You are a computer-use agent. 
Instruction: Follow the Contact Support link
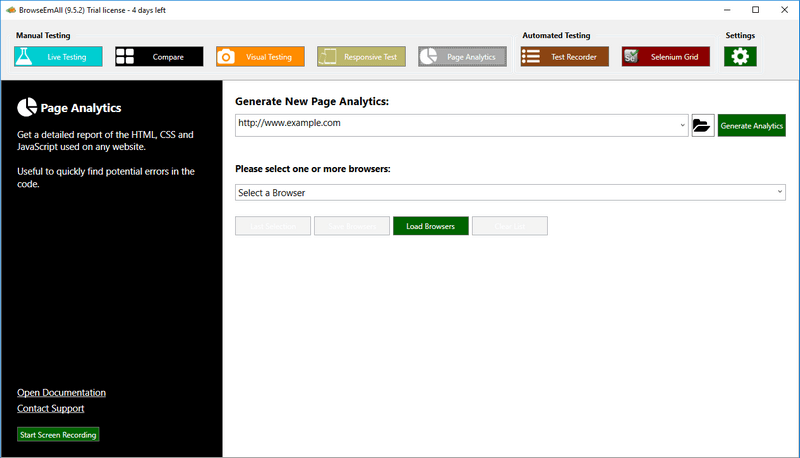click(x=50, y=408)
